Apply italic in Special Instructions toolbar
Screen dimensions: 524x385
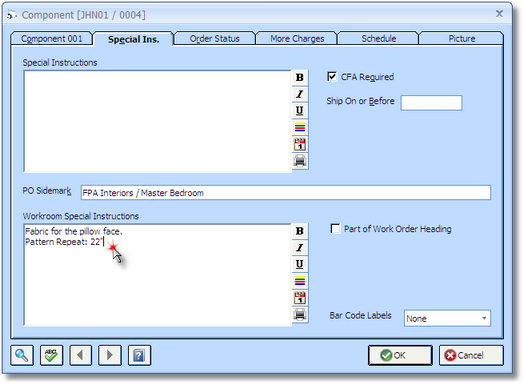tap(300, 94)
